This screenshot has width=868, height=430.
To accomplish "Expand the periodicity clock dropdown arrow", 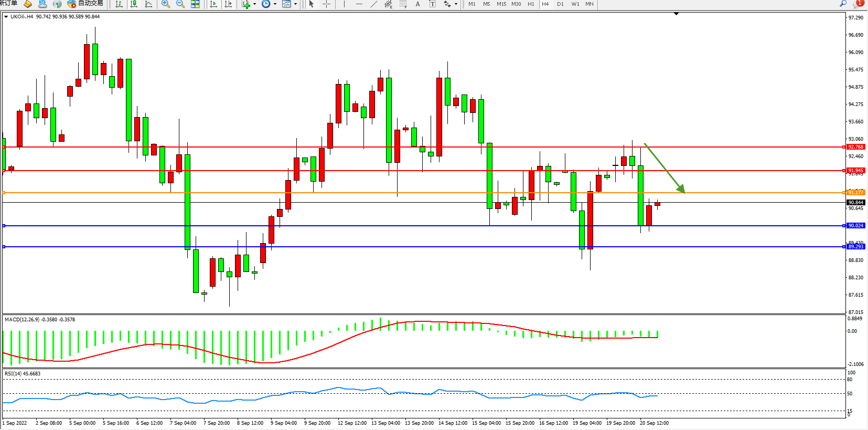I will (x=275, y=4).
